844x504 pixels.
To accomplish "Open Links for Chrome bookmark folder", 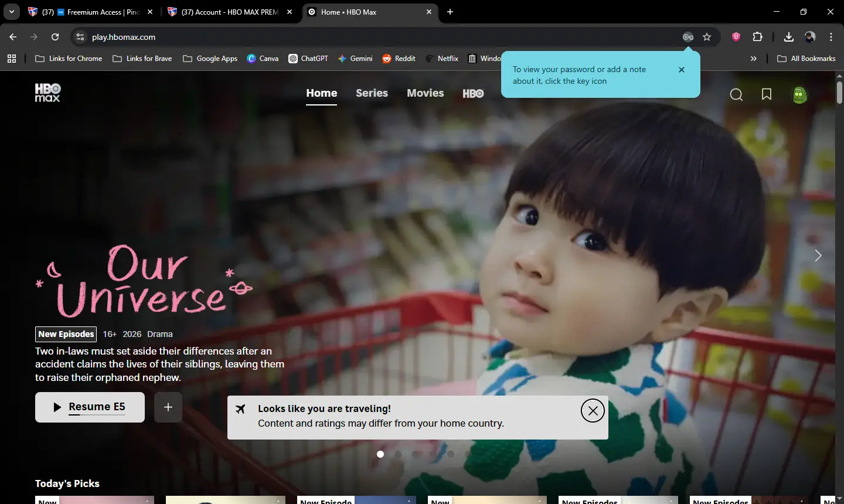I will [x=69, y=59].
